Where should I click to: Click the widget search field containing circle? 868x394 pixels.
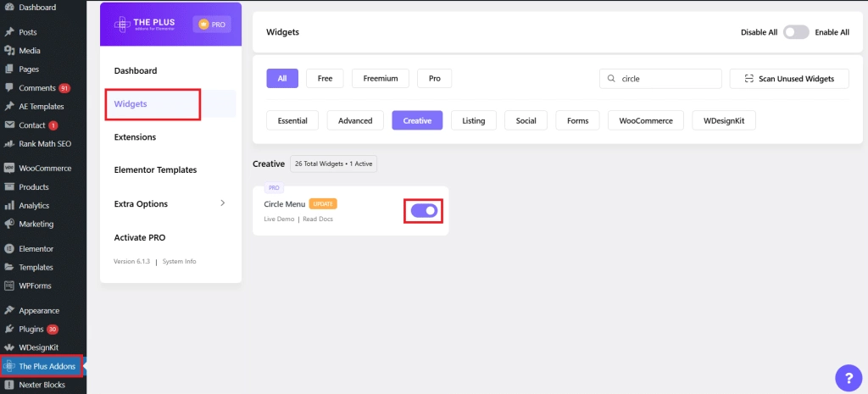point(660,79)
